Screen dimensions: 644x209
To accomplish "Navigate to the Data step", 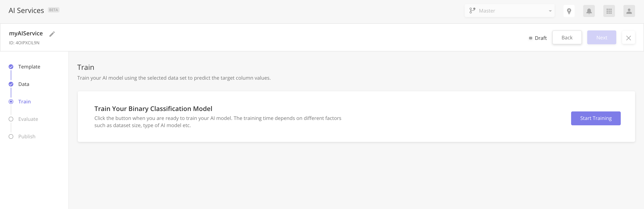I will click(x=23, y=84).
